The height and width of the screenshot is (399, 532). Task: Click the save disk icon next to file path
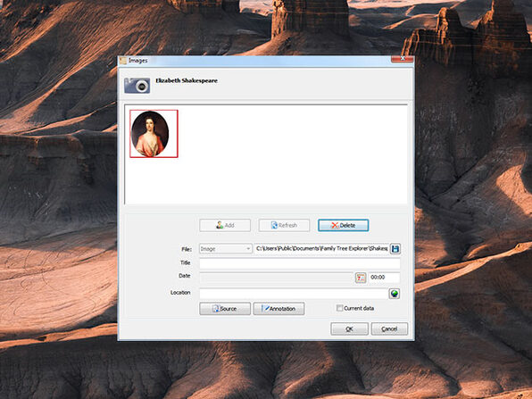coord(395,249)
